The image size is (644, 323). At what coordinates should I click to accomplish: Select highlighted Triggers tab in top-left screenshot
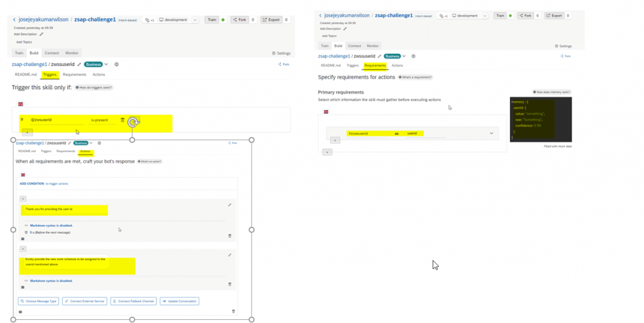click(x=50, y=75)
